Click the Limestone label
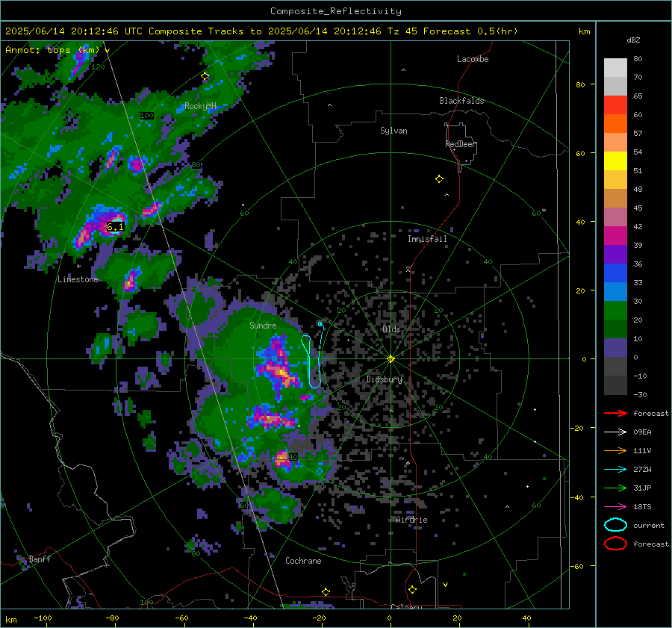Screen dimensions: 672x628 pos(78,279)
